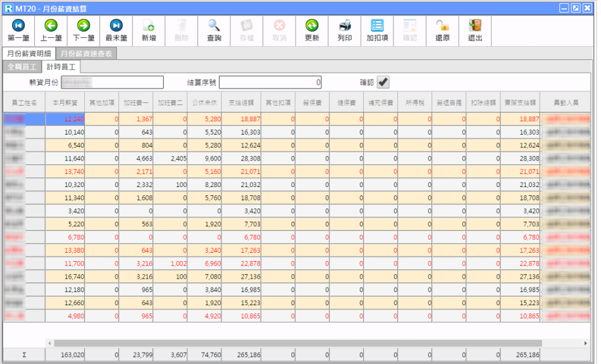Click the Σ summary row label
The image size is (601, 364).
pos(24,355)
